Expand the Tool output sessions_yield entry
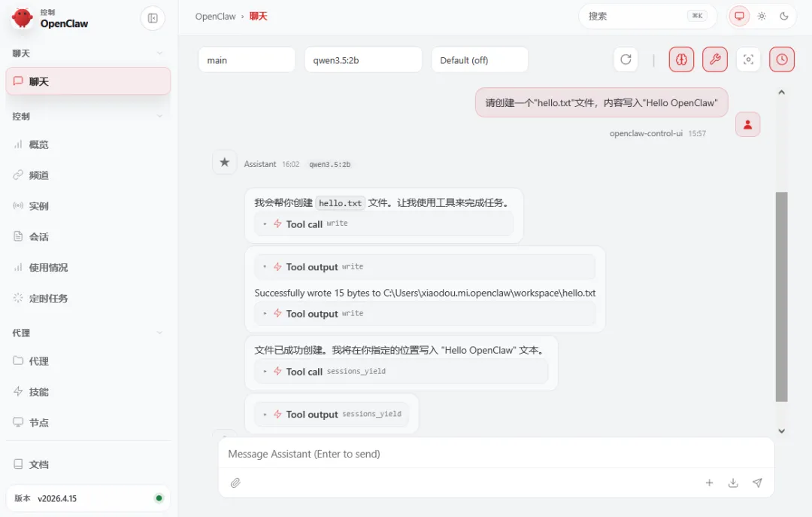The height and width of the screenshot is (517, 812). tap(332, 415)
